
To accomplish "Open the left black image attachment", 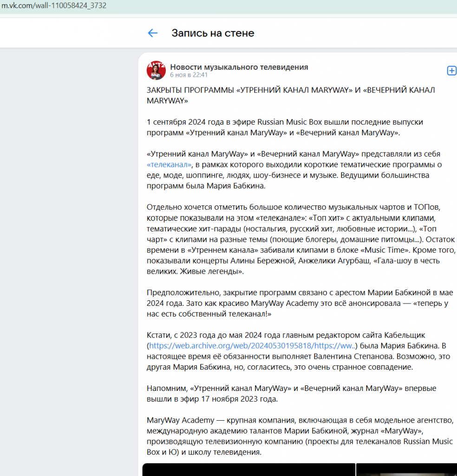I will tap(248, 470).
